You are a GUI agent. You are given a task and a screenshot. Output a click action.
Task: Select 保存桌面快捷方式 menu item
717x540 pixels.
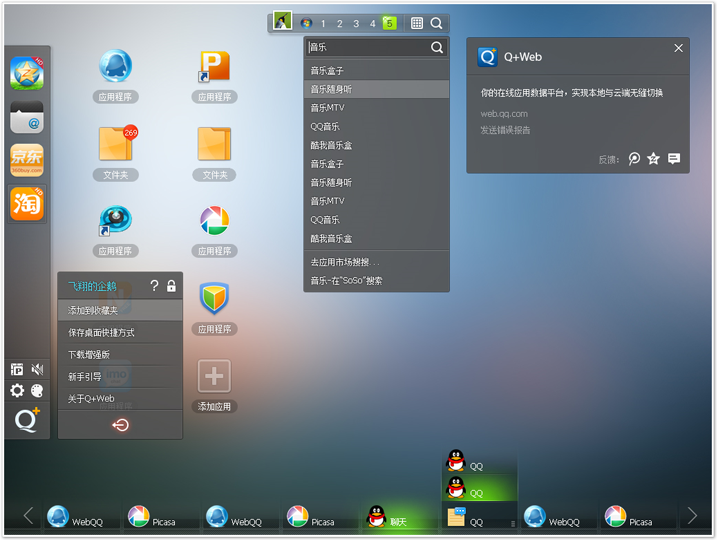click(120, 332)
